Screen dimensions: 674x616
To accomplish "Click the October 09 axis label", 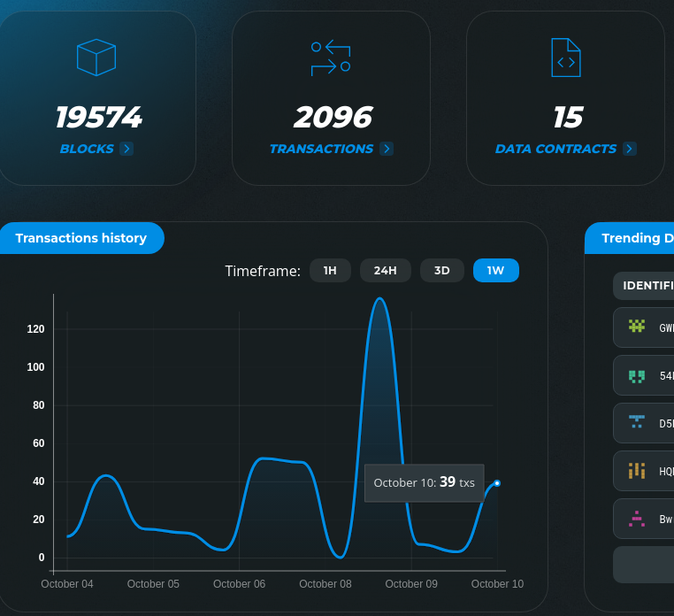I will 411,584.
